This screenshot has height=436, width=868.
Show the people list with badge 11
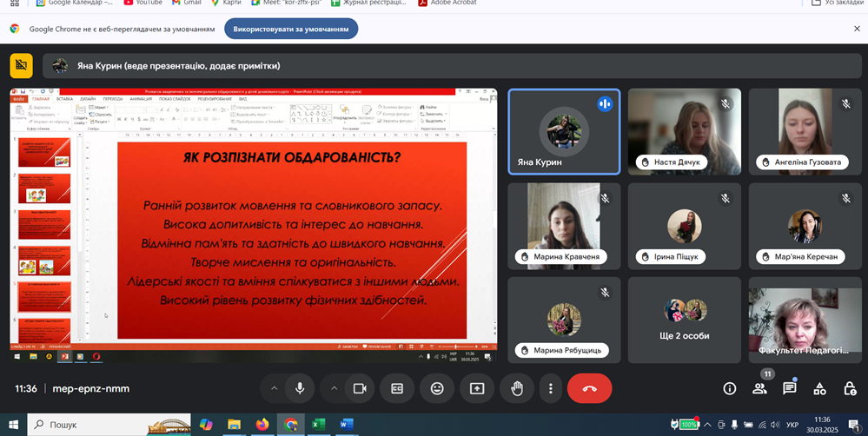point(760,388)
